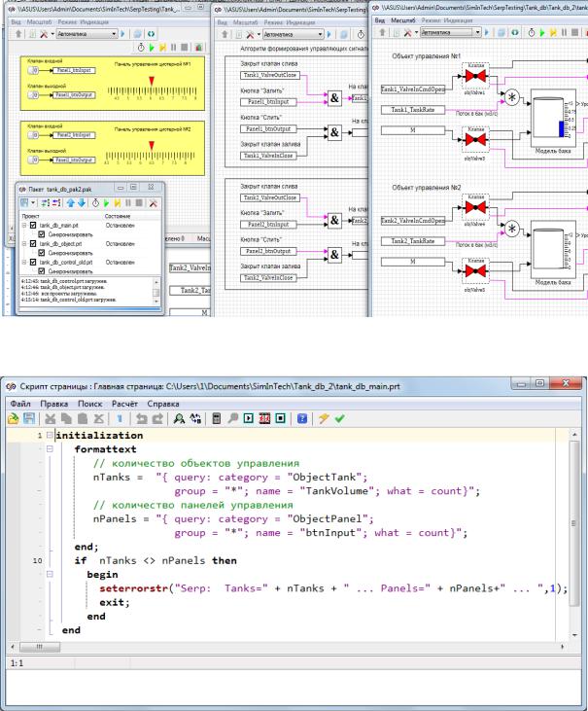Pause the simulation in the object model window
Viewport: 588px width, 711px height.
(x=564, y=33)
